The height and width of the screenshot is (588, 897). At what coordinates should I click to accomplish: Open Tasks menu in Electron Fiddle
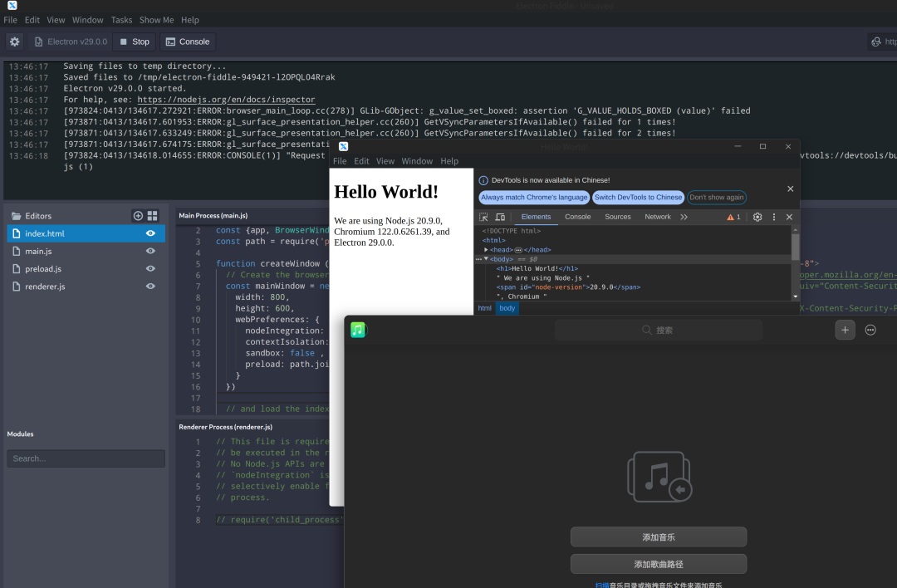pos(121,20)
